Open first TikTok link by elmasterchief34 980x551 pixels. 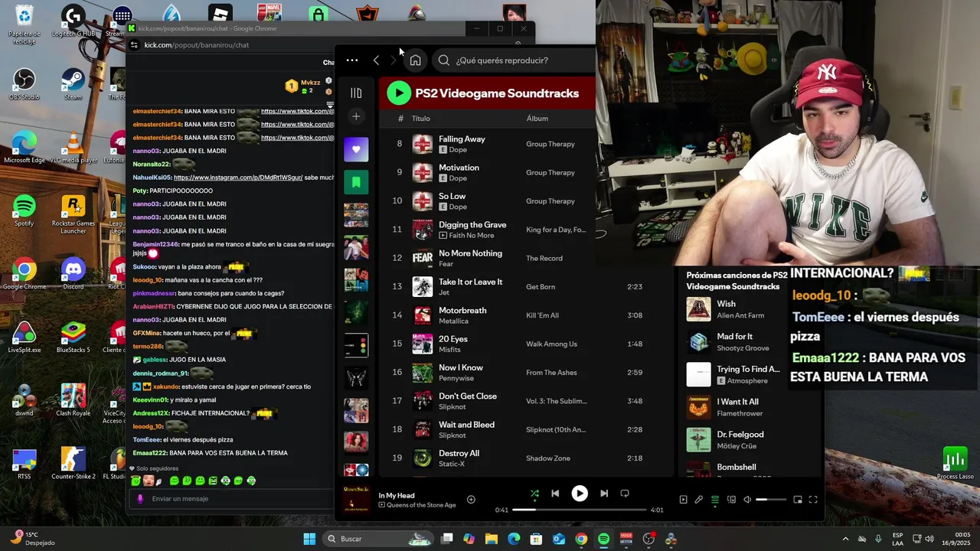coord(297,111)
